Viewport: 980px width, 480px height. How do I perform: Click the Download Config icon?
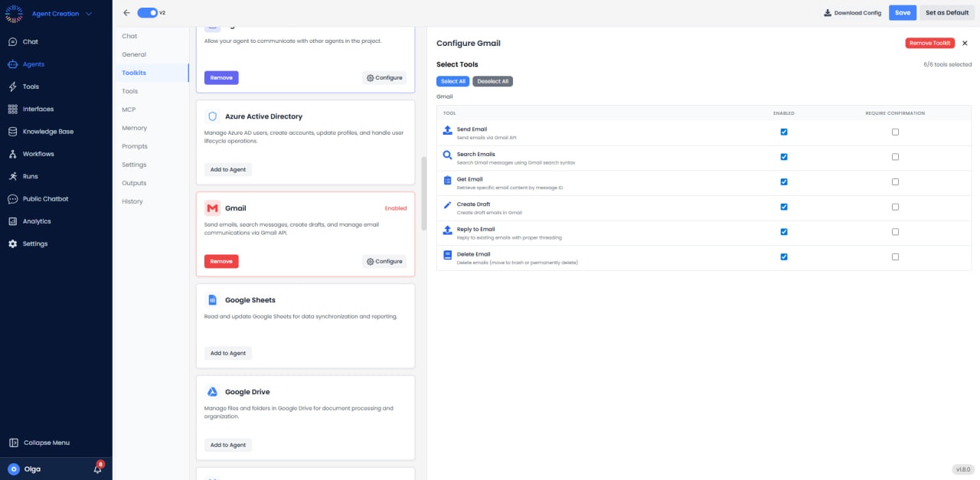pos(826,12)
